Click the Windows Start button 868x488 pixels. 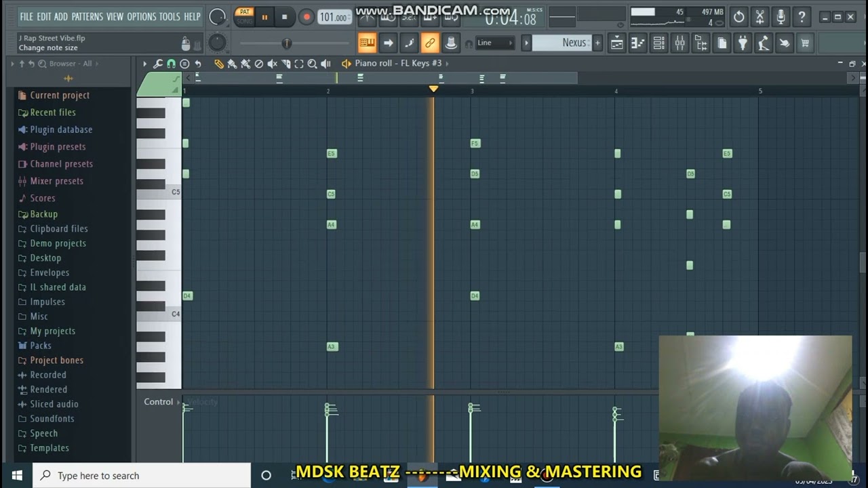point(16,476)
